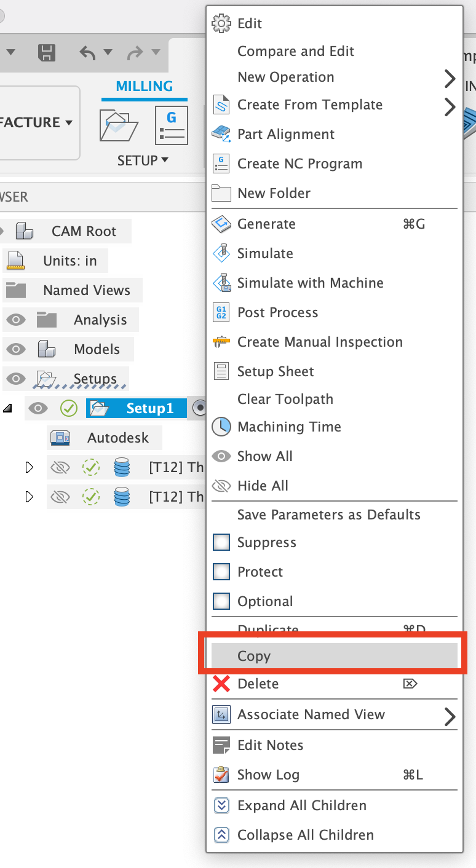Expand the New Operation submenu

(286, 77)
